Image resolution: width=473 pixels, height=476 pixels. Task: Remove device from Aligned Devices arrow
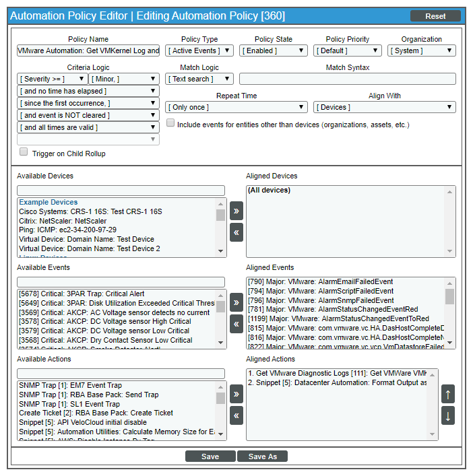tap(236, 232)
